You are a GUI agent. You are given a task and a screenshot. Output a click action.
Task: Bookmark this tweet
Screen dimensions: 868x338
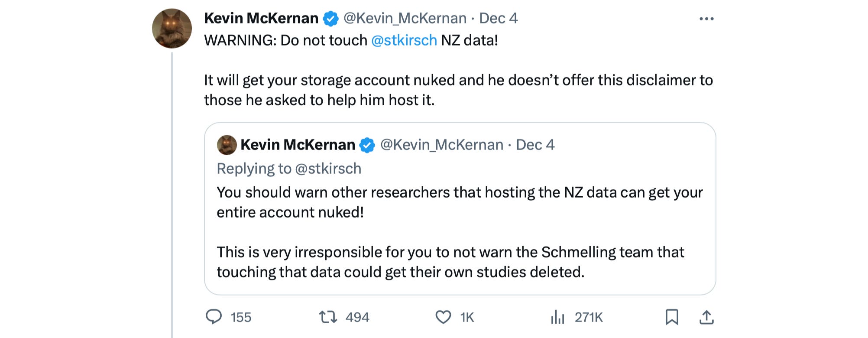tap(671, 317)
